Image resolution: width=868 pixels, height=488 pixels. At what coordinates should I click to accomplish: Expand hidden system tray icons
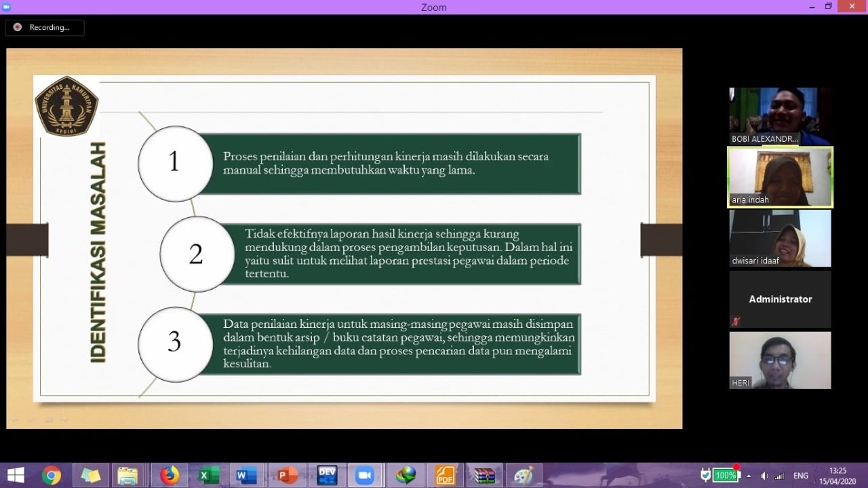pos(749,476)
